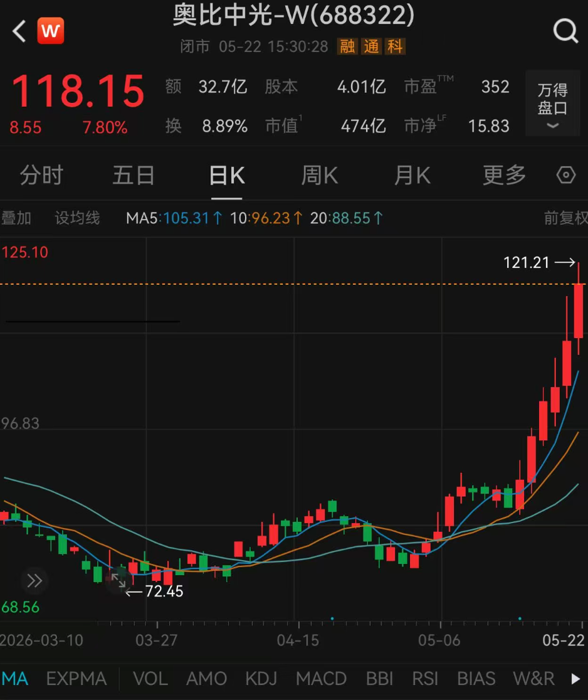588x700 pixels.
Task: Switch to 分时 tab
Action: pyautogui.click(x=41, y=175)
